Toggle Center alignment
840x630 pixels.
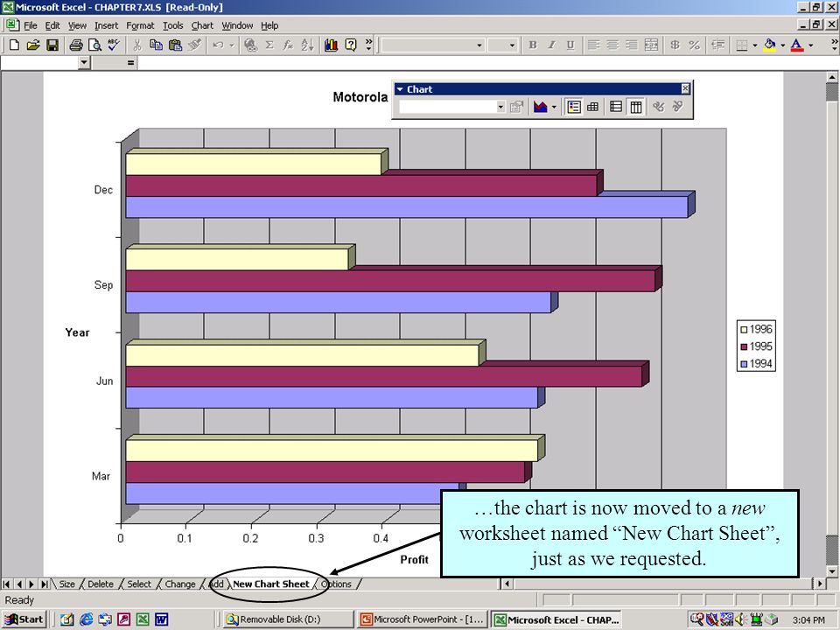point(612,45)
